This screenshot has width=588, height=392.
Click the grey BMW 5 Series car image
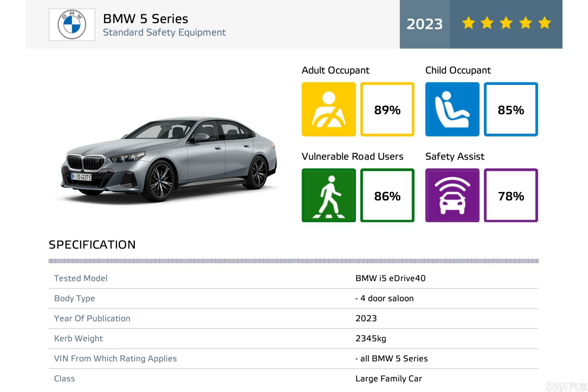168,160
